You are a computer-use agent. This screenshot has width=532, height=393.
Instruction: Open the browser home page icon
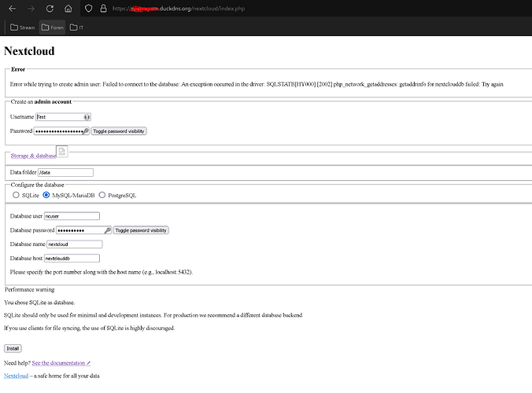coord(68,9)
